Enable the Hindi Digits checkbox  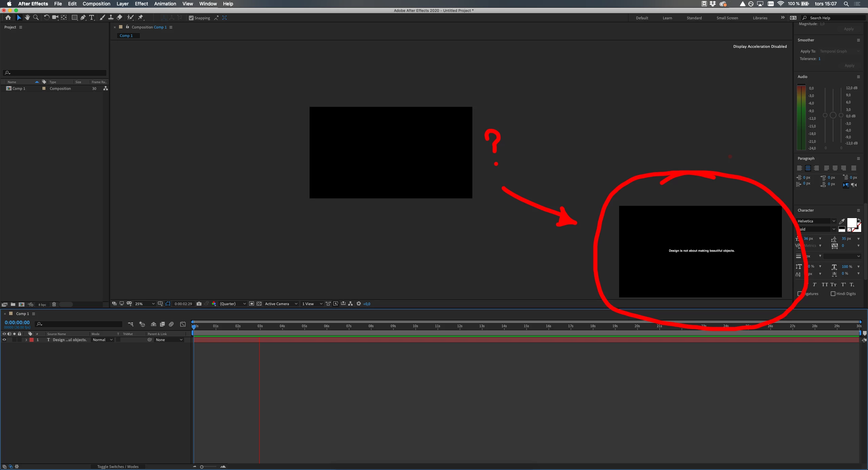tap(833, 294)
